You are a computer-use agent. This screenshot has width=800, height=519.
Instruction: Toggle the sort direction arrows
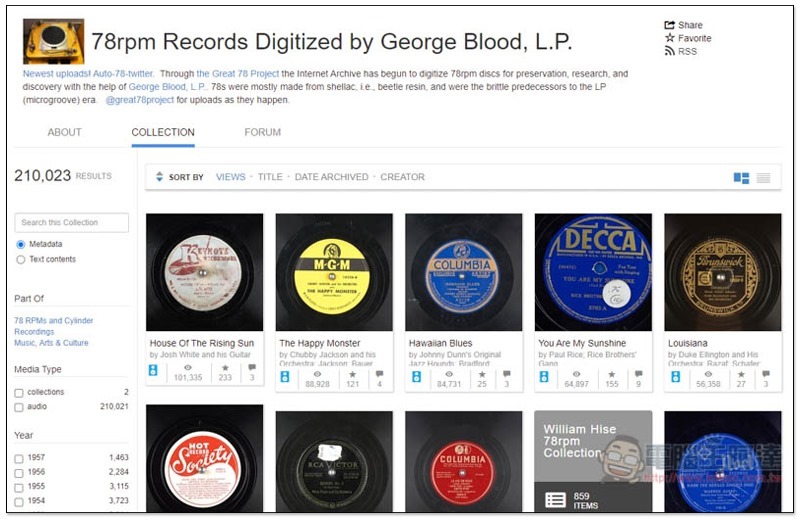(159, 177)
